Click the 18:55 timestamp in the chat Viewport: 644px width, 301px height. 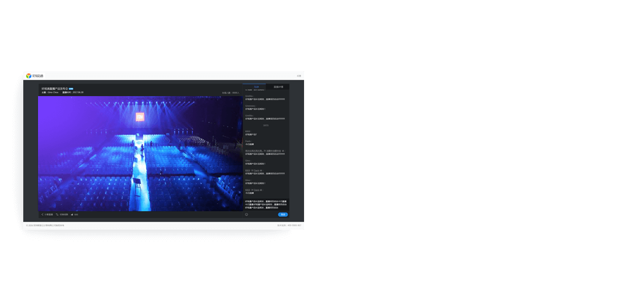[x=266, y=125]
